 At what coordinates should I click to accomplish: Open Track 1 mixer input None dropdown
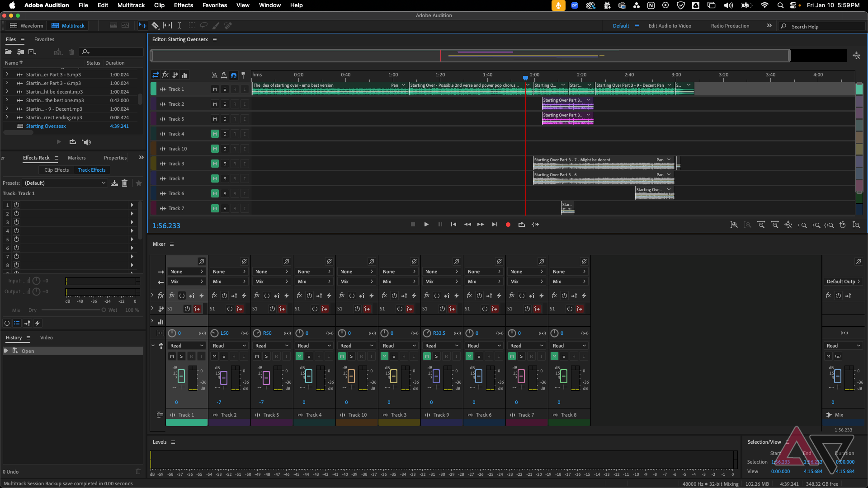(x=187, y=272)
